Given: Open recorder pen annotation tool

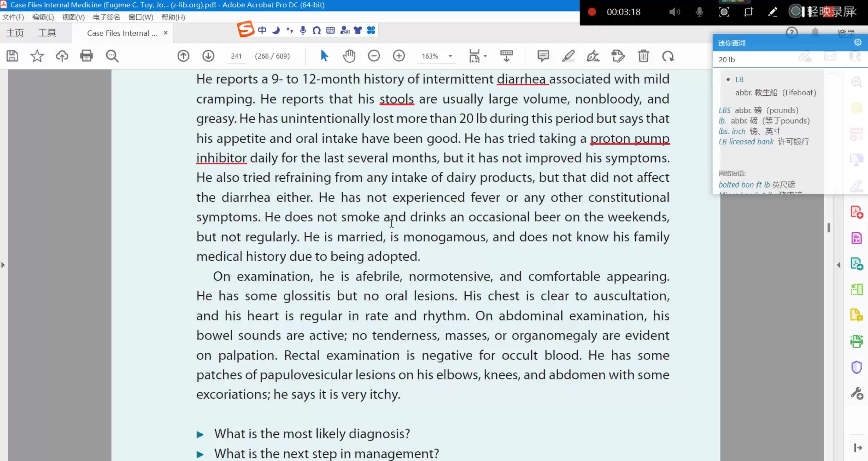Looking at the screenshot, I should 773,12.
